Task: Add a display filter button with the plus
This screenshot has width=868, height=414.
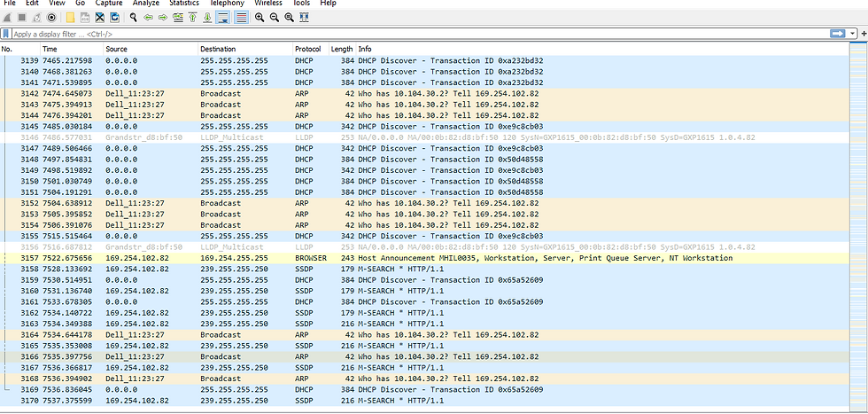Action: click(864, 34)
